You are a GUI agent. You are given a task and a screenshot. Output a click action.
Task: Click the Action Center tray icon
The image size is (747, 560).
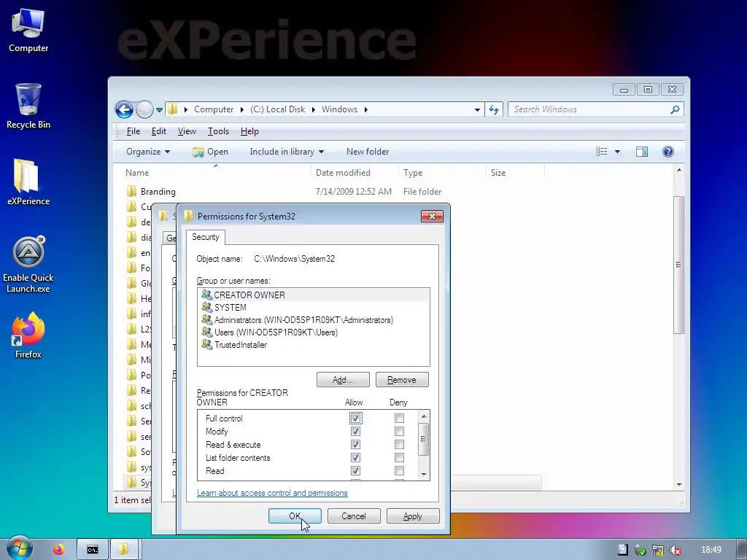(623, 550)
